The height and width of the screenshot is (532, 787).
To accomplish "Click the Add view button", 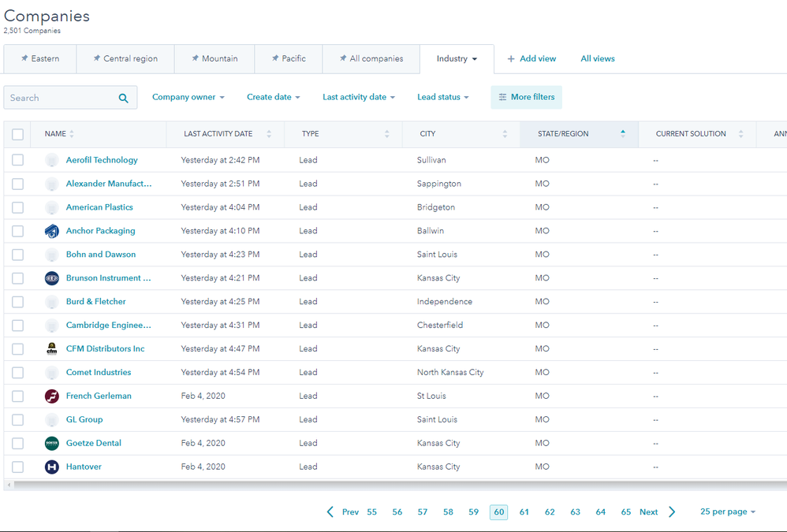I will coord(532,58).
